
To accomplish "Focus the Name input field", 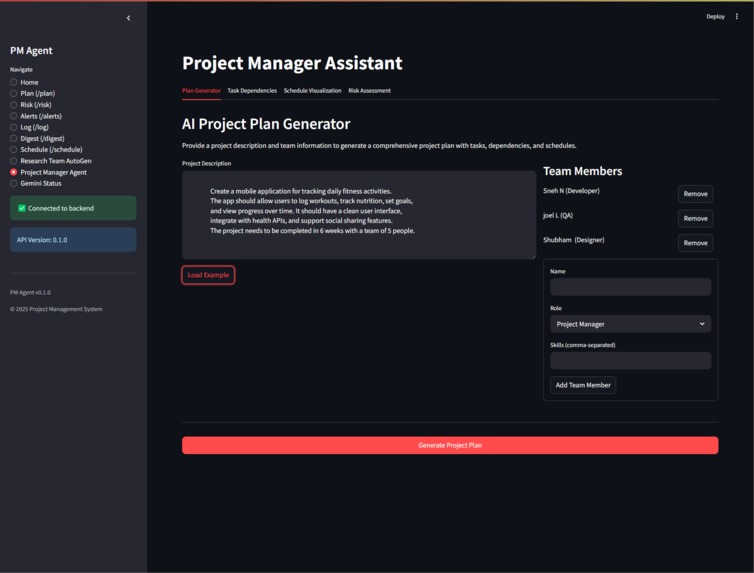I will click(x=630, y=287).
